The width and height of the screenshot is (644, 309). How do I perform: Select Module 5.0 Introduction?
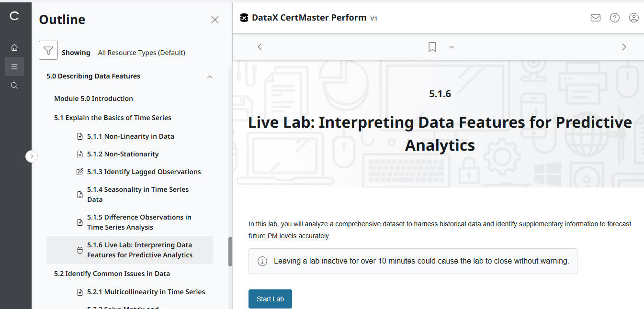click(x=93, y=99)
